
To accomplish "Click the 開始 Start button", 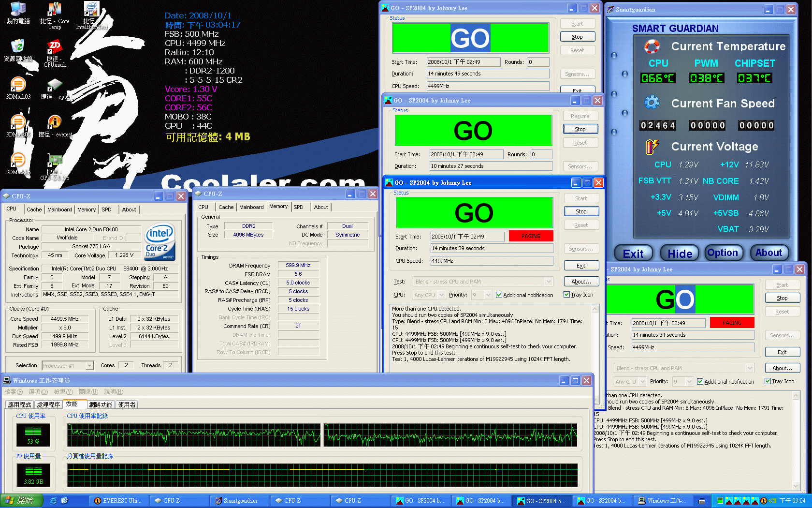I will (x=22, y=501).
